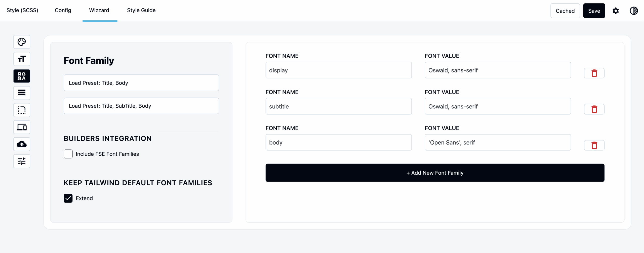Select the font size settings icon

point(22,59)
